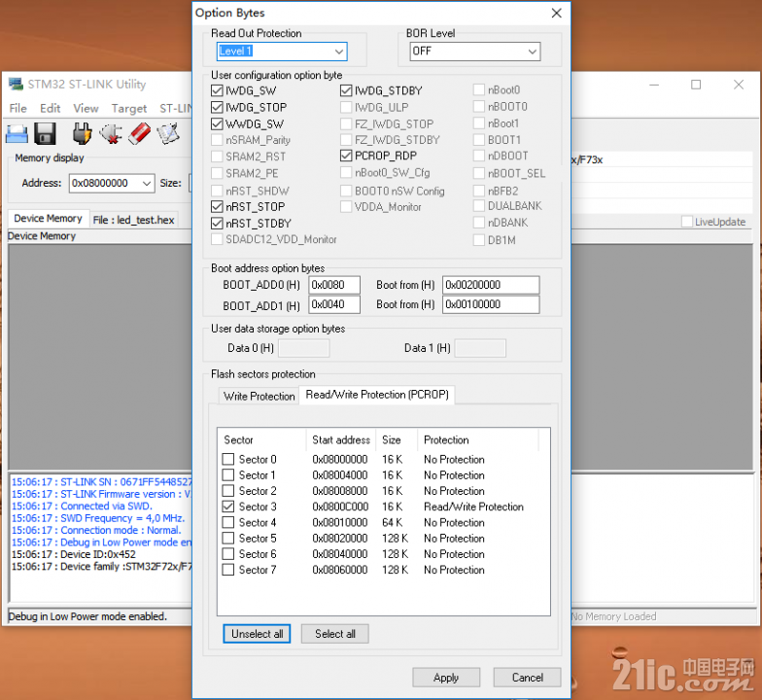
Task: Check the Sector 0 protection box
Action: coord(227,459)
